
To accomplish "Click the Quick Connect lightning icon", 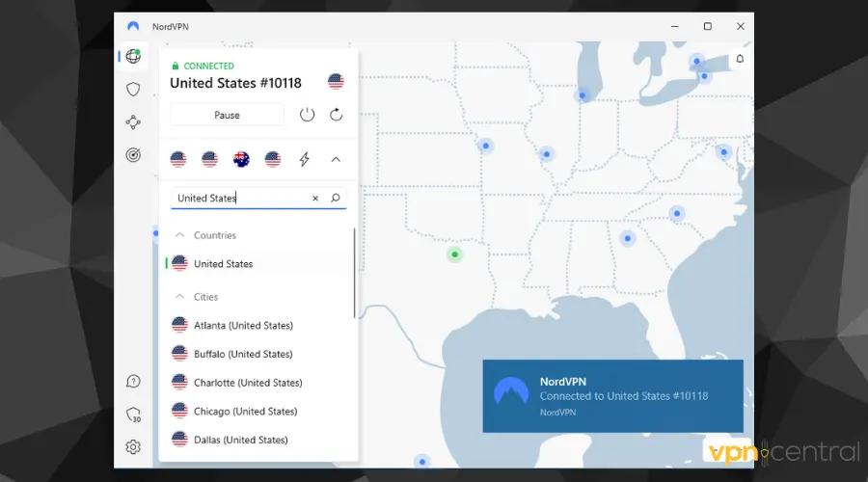I will (305, 159).
